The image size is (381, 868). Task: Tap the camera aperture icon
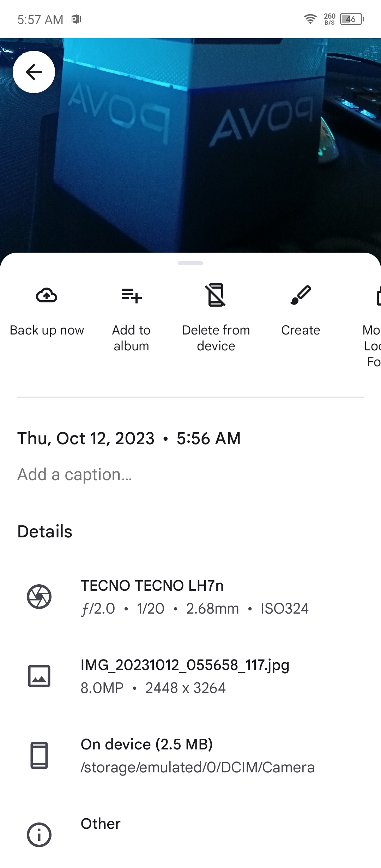[x=39, y=597]
